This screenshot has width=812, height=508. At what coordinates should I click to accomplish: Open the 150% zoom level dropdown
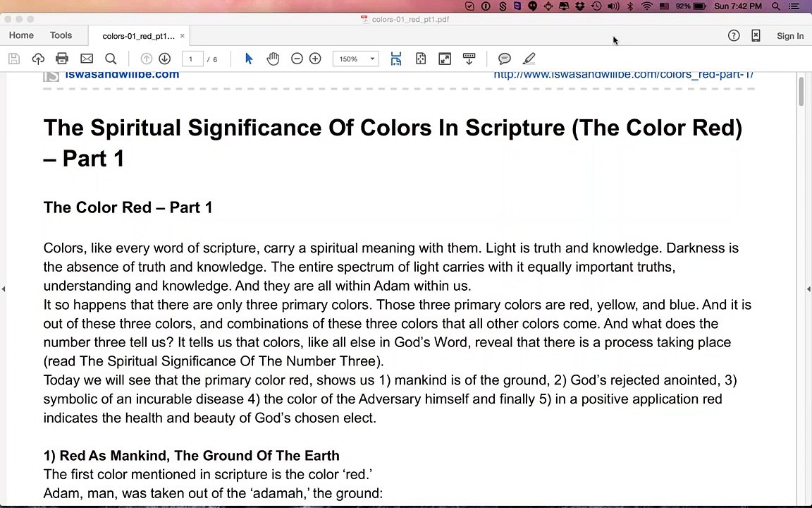(x=356, y=59)
